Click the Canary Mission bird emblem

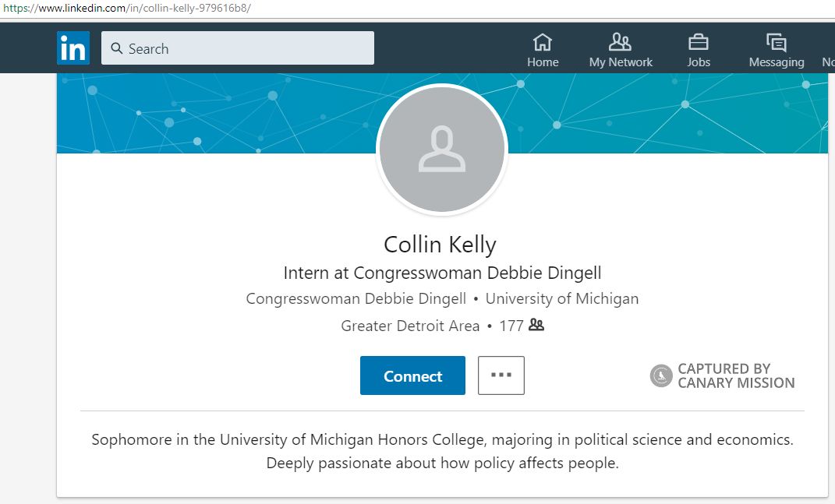(x=660, y=375)
